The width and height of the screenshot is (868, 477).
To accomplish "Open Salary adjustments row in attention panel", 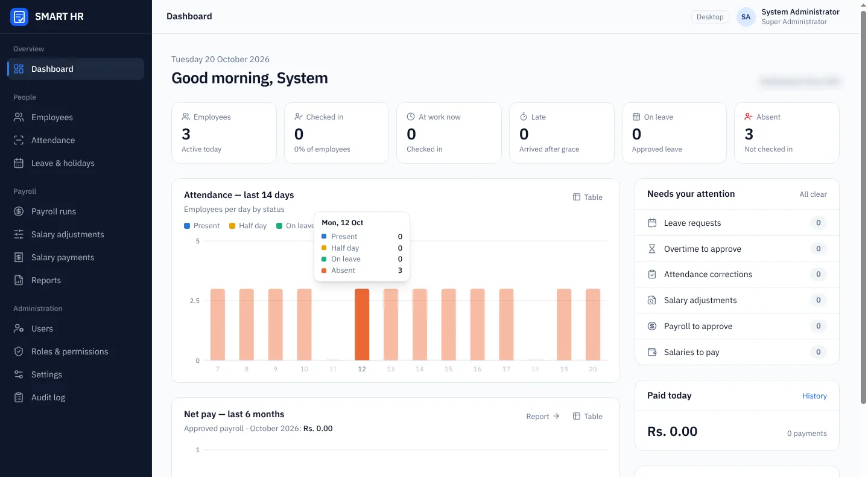I will (737, 300).
